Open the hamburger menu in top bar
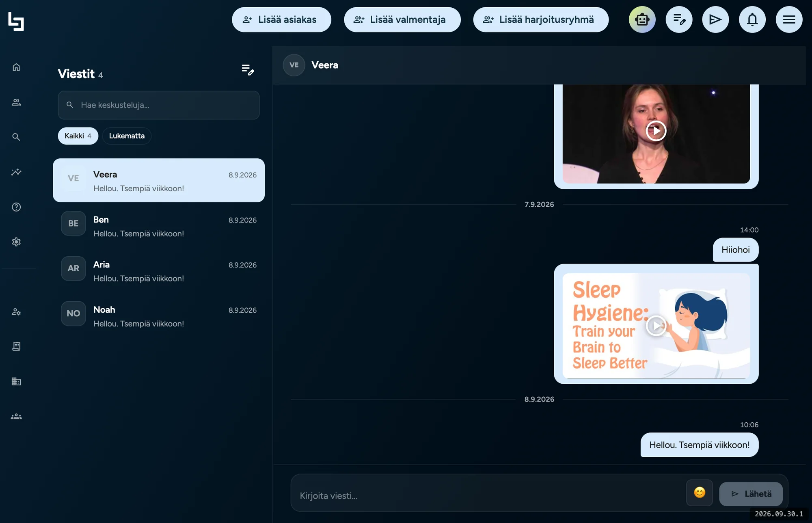Viewport: 812px width, 523px height. 789,19
